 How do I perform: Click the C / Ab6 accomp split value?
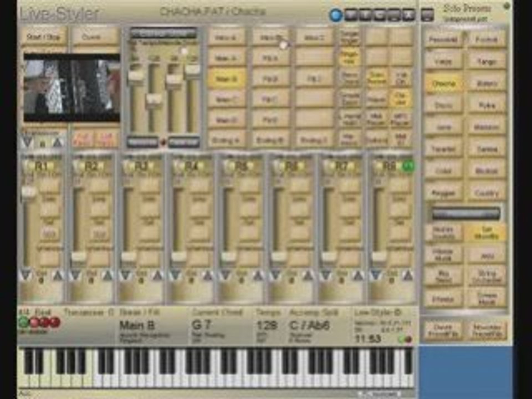point(309,325)
